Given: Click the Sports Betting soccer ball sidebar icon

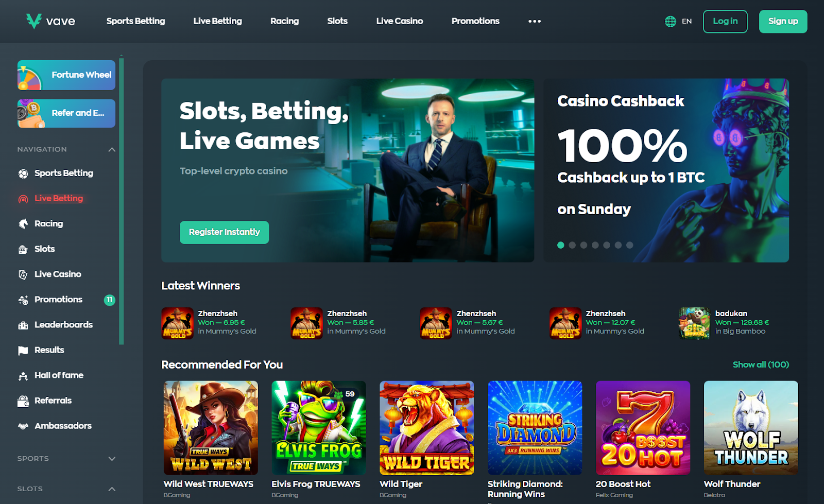Looking at the screenshot, I should pyautogui.click(x=23, y=173).
